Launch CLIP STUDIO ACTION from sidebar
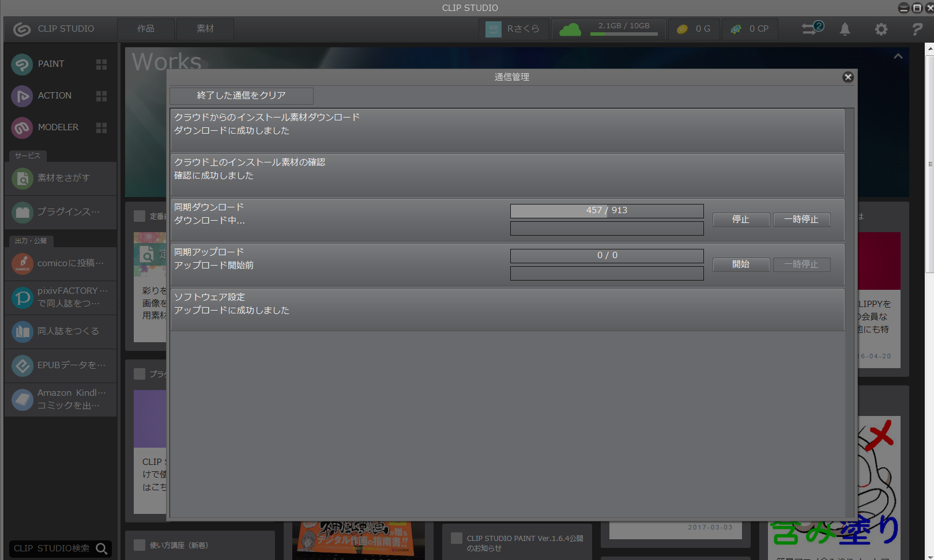 click(x=42, y=96)
